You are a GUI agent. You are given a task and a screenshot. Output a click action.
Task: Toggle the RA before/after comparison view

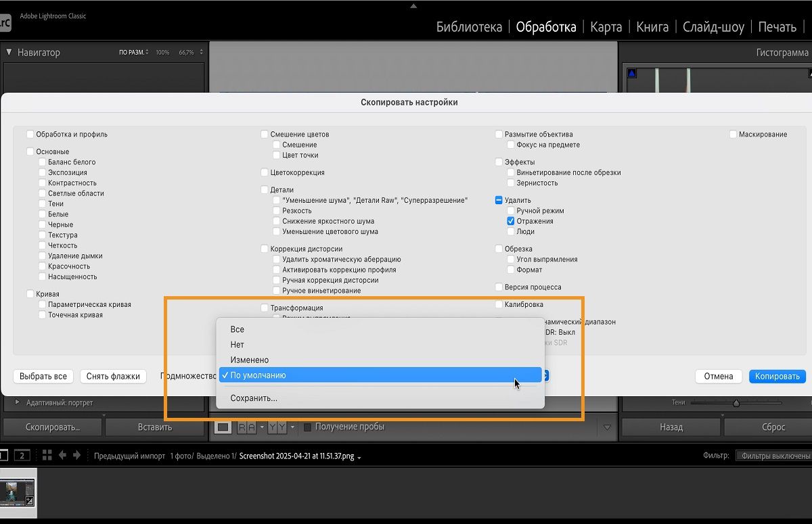(x=247, y=427)
